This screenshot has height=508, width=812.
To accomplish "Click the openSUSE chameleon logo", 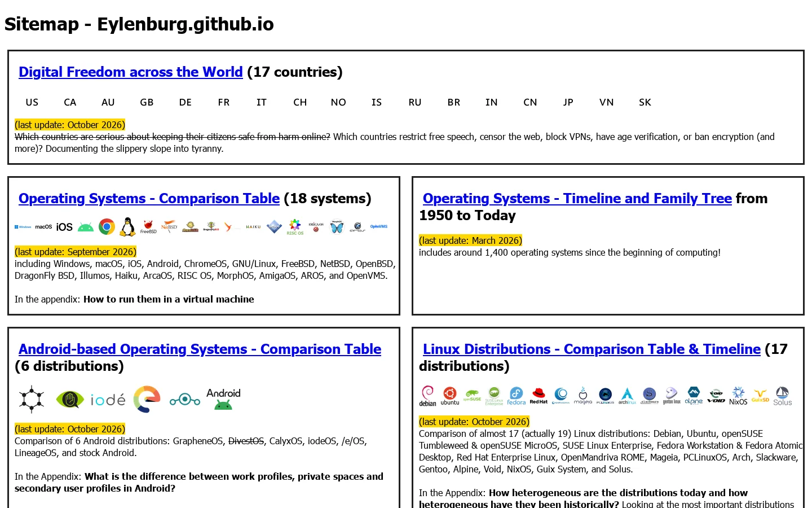I will [x=472, y=396].
